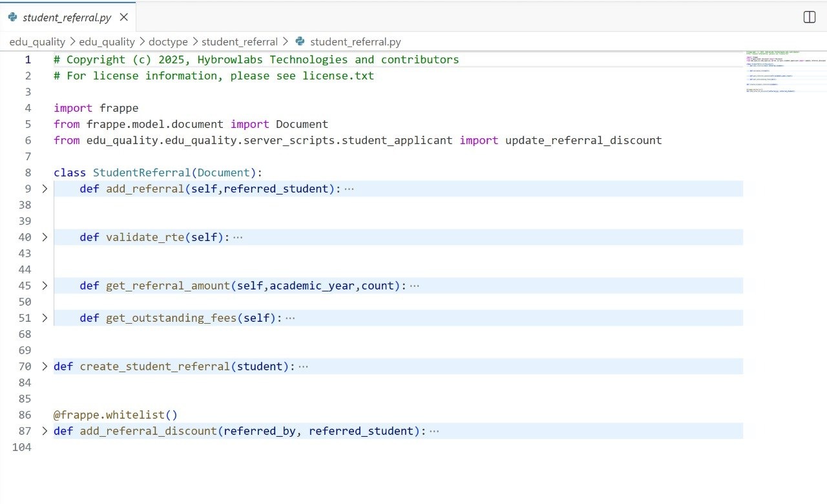This screenshot has width=827, height=504.
Task: Open the first edu_quality breadcrumb dropdown
Action: click(x=37, y=41)
